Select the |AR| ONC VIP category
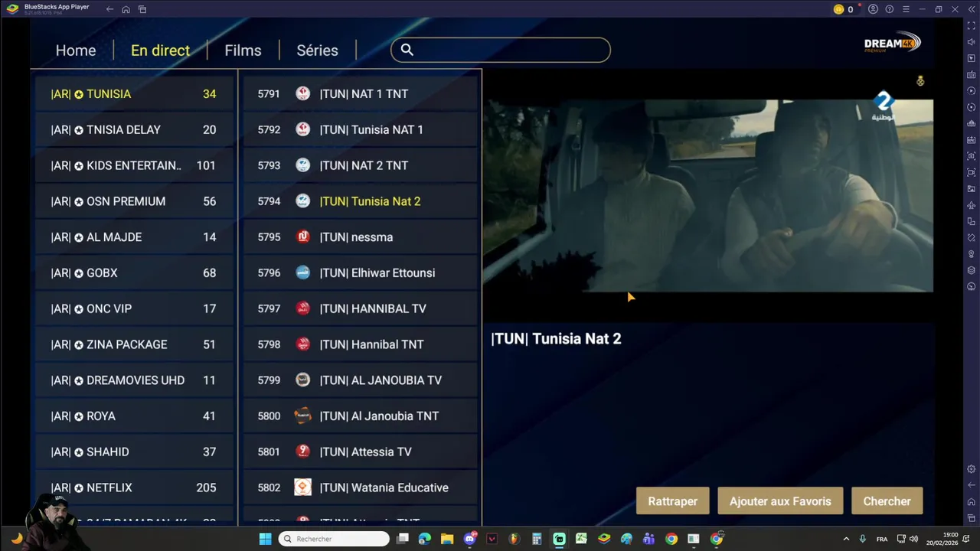The image size is (980, 551). click(134, 308)
